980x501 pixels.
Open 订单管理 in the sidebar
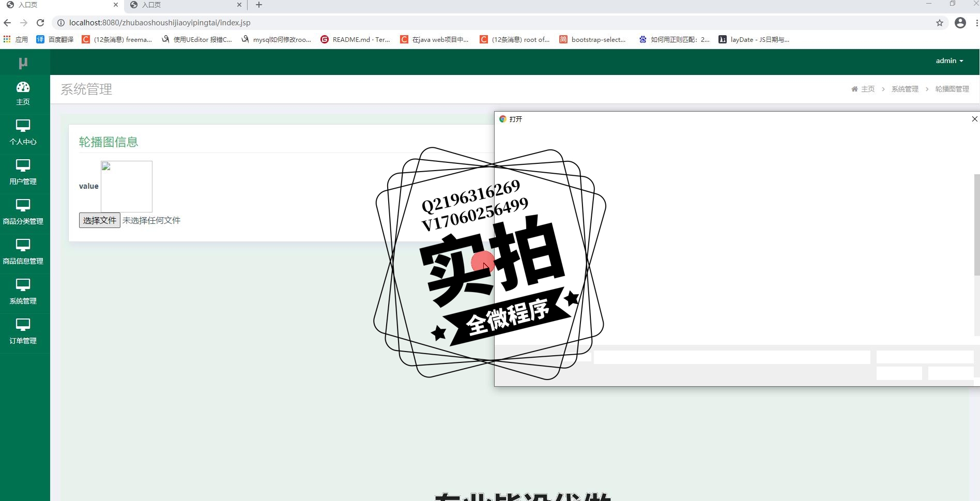(23, 331)
